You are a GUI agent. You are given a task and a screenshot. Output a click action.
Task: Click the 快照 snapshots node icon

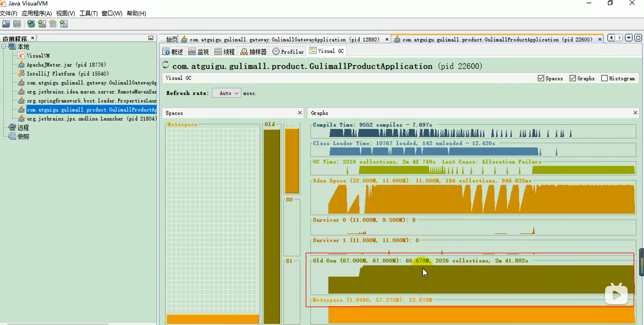[12, 136]
